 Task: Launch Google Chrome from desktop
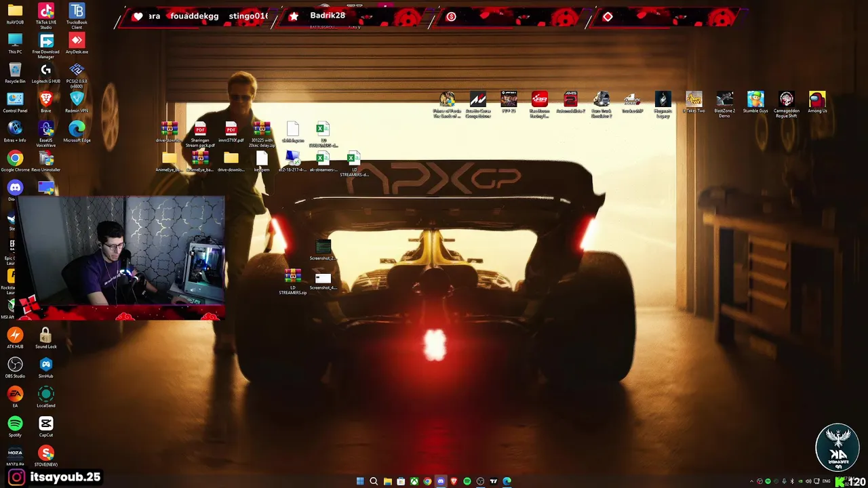pyautogui.click(x=15, y=161)
